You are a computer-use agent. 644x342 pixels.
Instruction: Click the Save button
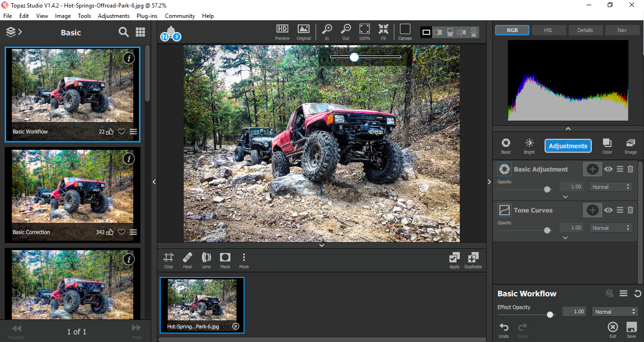pyautogui.click(x=631, y=329)
